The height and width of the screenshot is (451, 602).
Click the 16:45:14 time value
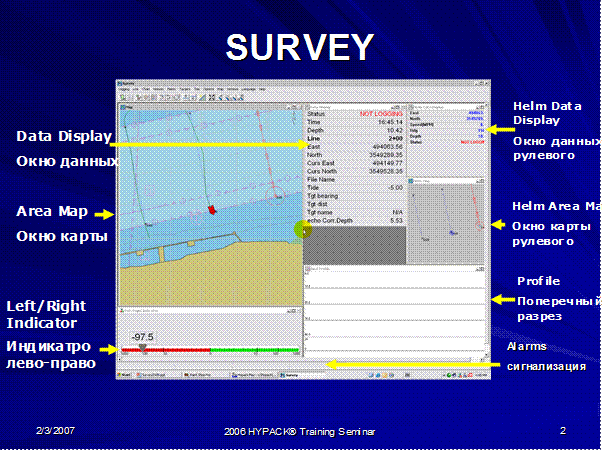tap(390, 122)
